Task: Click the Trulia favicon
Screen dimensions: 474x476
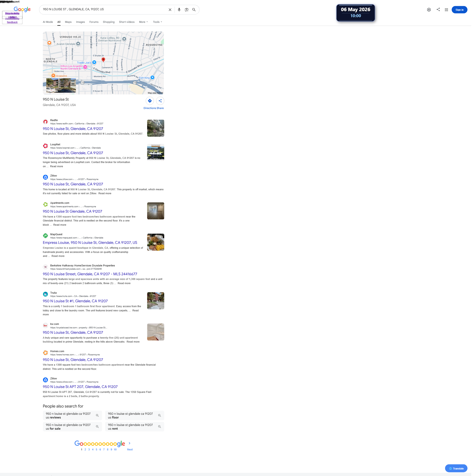Action: (x=45, y=294)
